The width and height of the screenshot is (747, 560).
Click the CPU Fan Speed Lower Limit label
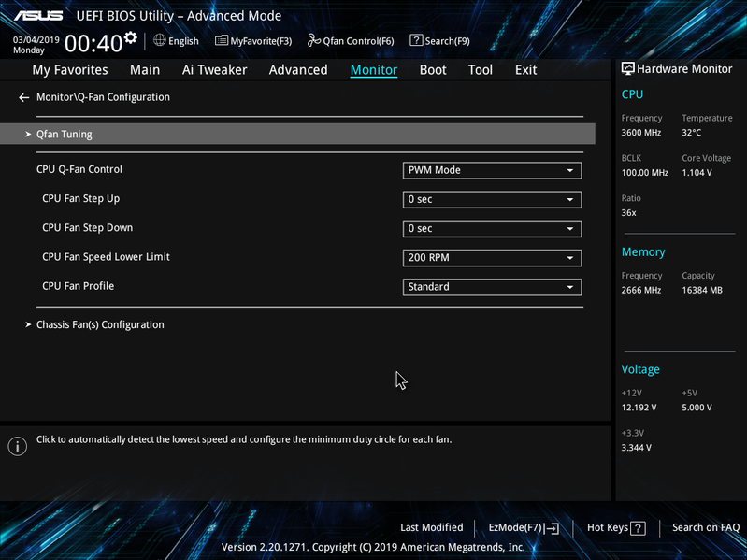coord(106,257)
